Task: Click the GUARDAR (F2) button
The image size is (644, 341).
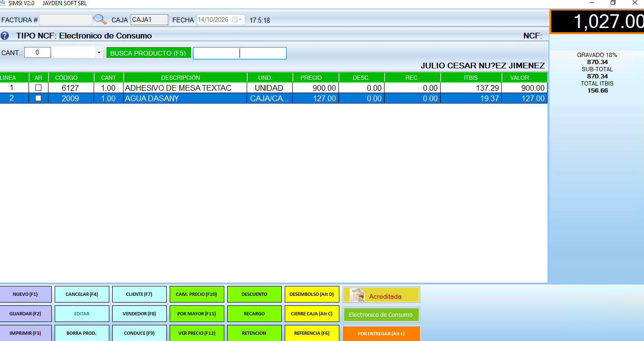Action: click(x=26, y=314)
